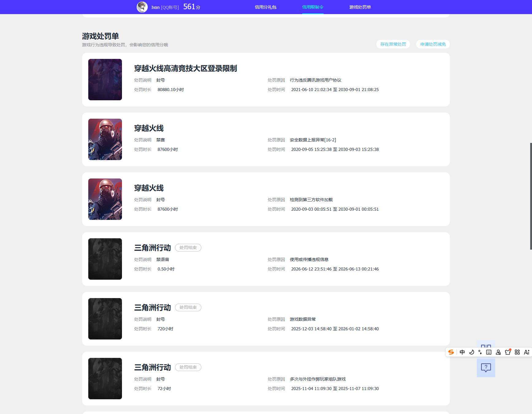Image resolution: width=532 pixels, height=414 pixels.
Task: Click the 禁语音 penalty description
Action: (x=163, y=259)
